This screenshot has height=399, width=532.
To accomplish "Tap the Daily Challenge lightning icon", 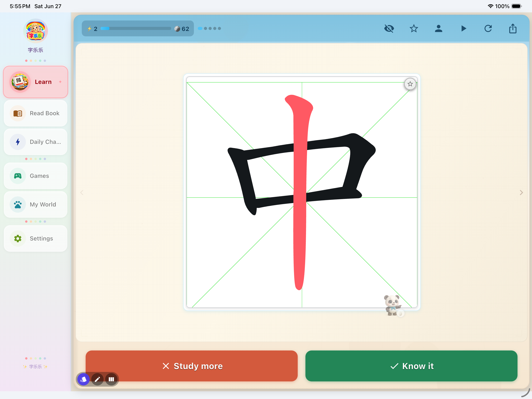I will click(18, 142).
